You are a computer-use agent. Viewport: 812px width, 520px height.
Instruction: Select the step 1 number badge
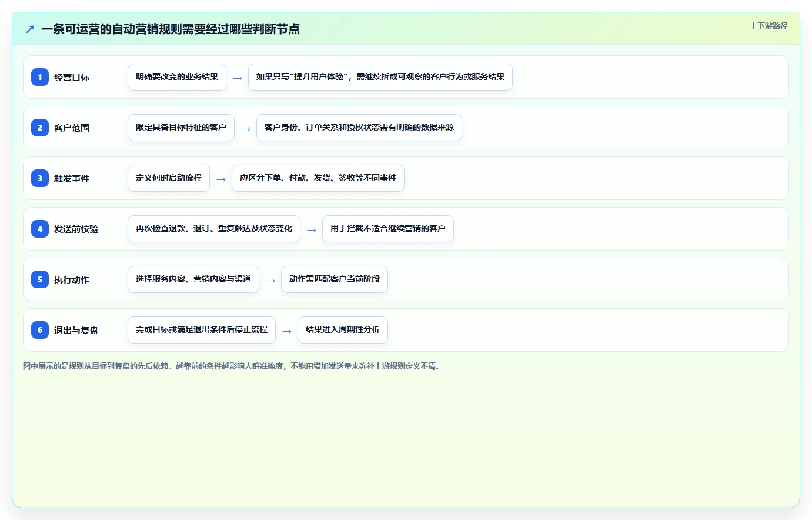[40, 77]
